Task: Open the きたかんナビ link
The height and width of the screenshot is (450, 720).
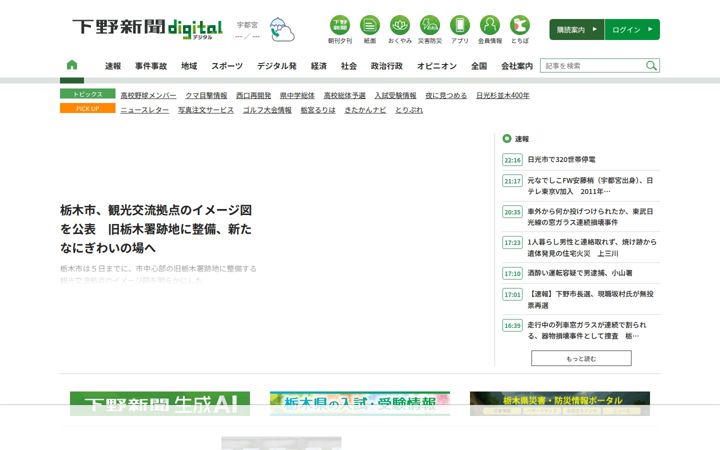Action: (x=365, y=110)
